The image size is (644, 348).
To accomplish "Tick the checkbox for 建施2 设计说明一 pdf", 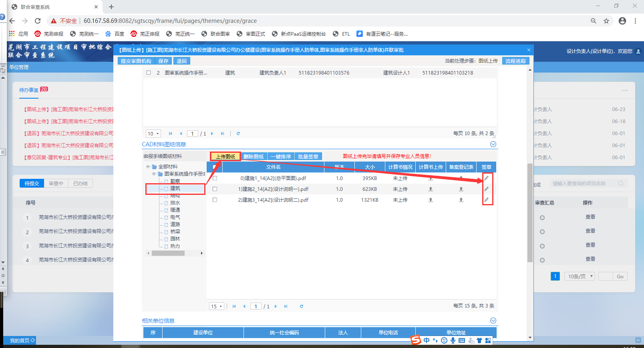I will click(x=215, y=189).
